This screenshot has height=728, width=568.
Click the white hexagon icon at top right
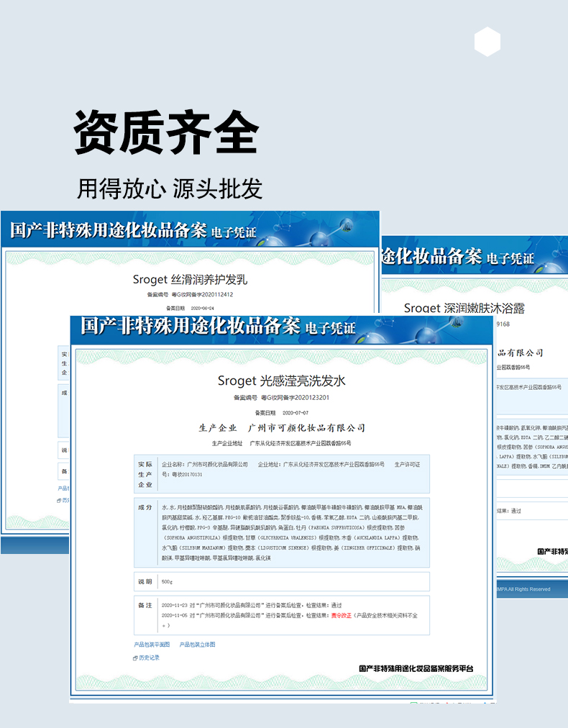pos(487,42)
